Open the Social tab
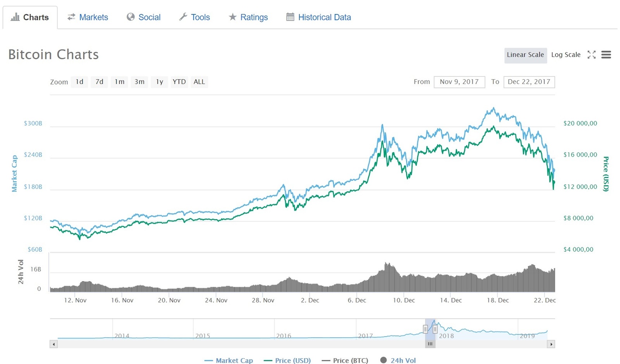This screenshot has height=364, width=620. [144, 17]
